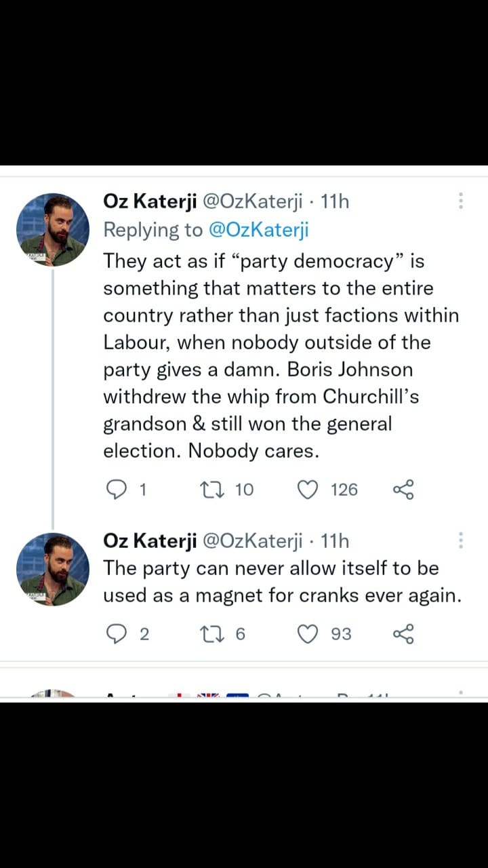The width and height of the screenshot is (488, 868).
Task: Select the heart icon on the first tweet
Action: [x=308, y=489]
